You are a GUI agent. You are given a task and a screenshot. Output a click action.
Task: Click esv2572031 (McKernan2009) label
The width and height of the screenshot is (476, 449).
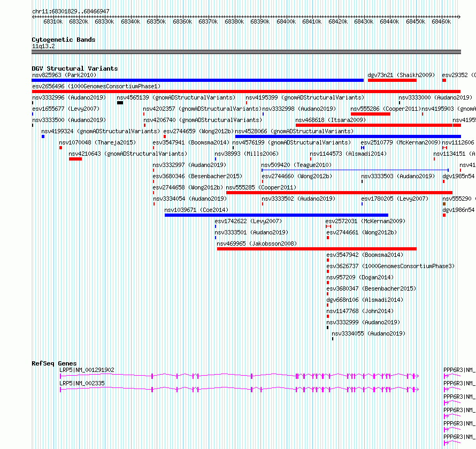click(x=365, y=221)
